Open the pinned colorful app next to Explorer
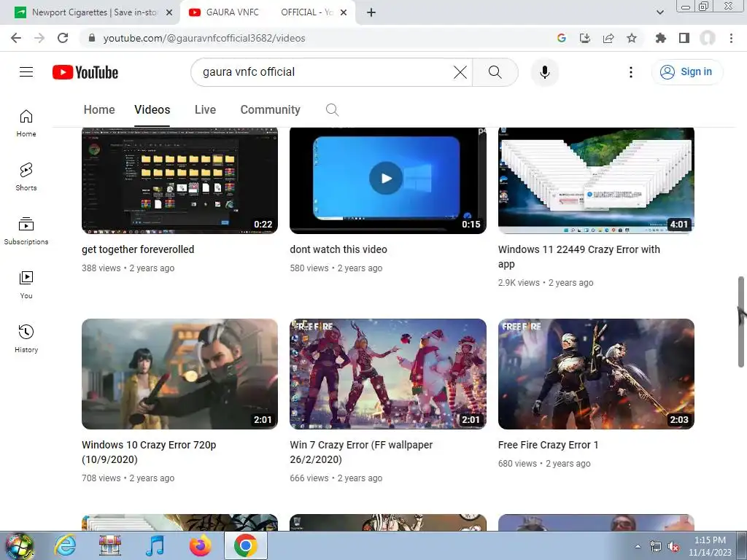This screenshot has height=560, width=747. pos(110,545)
